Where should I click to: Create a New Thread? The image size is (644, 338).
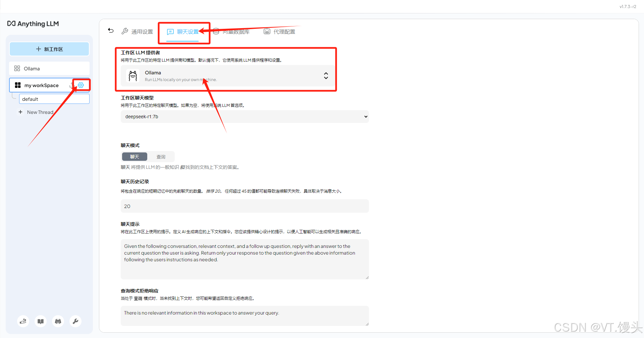coord(36,112)
